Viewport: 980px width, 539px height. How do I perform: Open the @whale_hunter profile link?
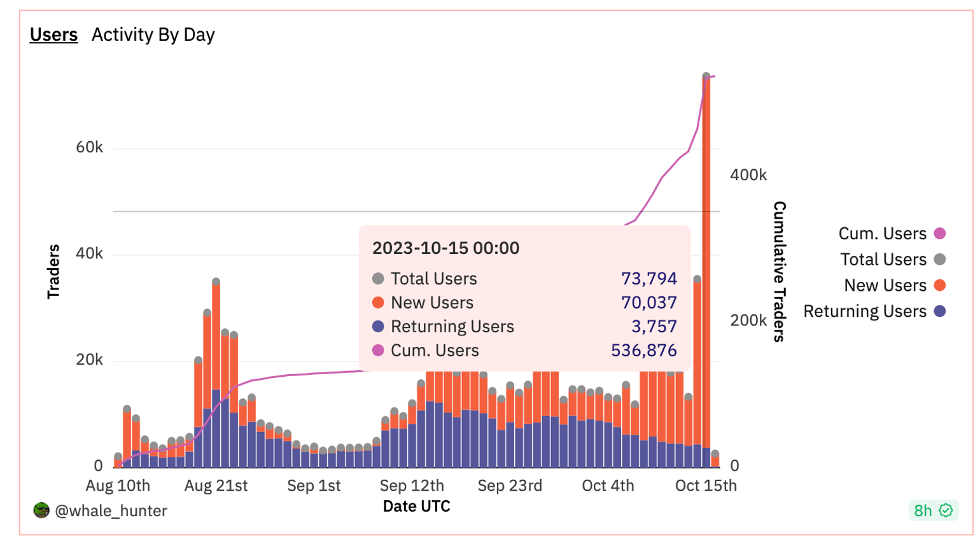111,511
